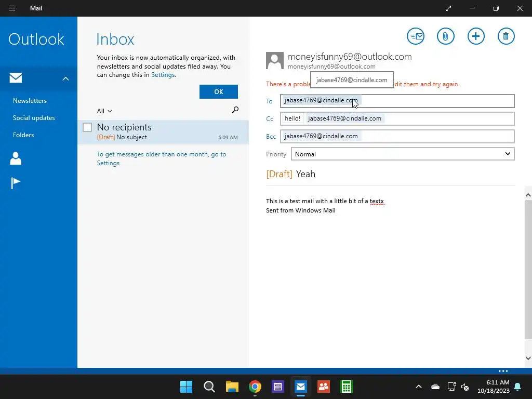The image size is (532, 399).
Task: Open Calendar app in taskbar
Action: click(278, 387)
